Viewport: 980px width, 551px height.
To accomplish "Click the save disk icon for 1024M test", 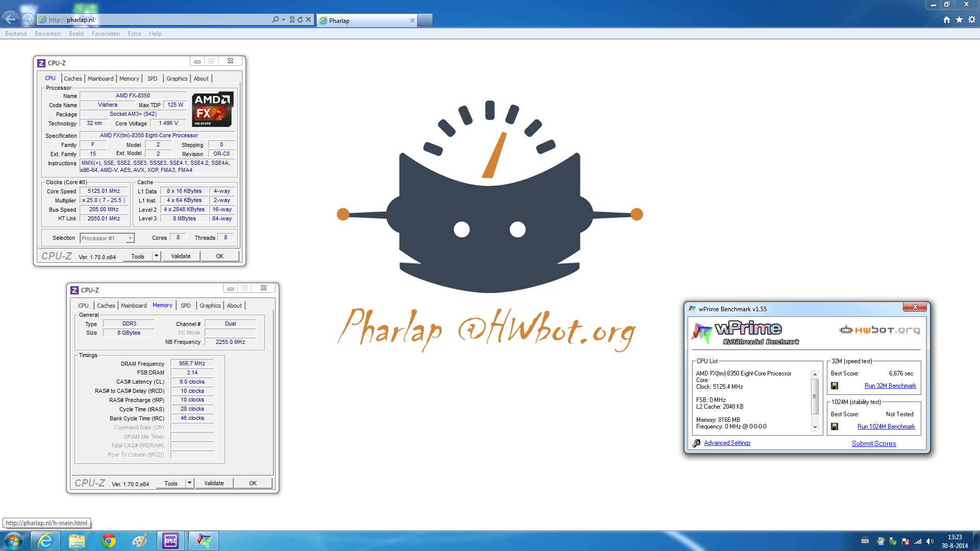I will tap(835, 427).
